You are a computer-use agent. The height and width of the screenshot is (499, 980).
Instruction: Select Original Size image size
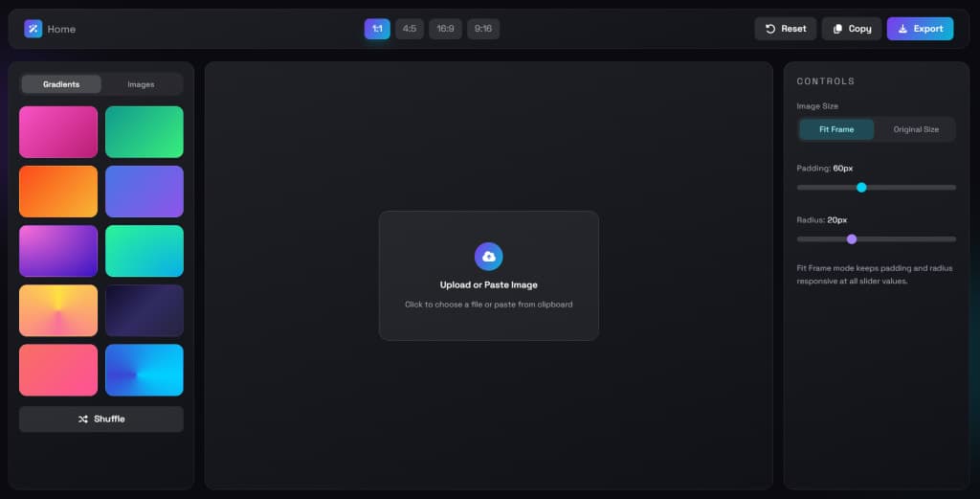(916, 129)
